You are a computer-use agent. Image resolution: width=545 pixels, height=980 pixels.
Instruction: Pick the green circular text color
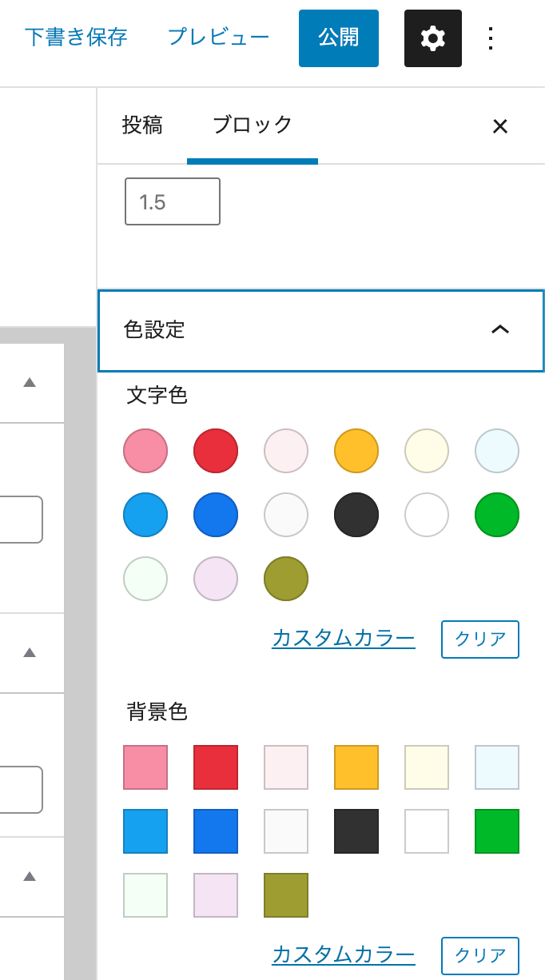[x=497, y=515]
